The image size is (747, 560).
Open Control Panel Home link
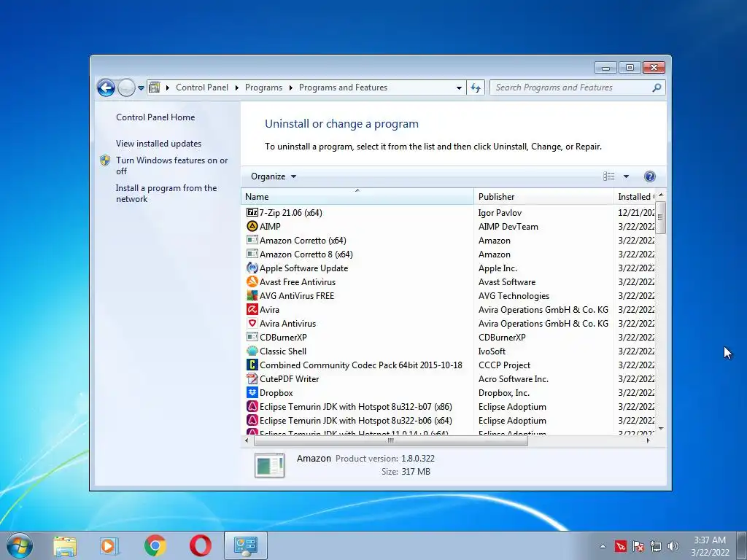(155, 117)
